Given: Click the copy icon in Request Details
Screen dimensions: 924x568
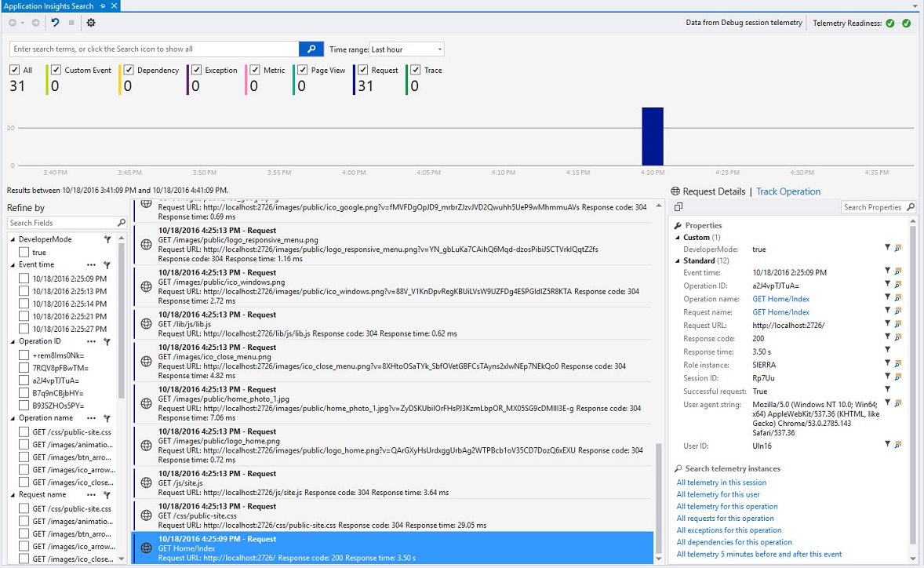Looking at the screenshot, I should coord(678,207).
